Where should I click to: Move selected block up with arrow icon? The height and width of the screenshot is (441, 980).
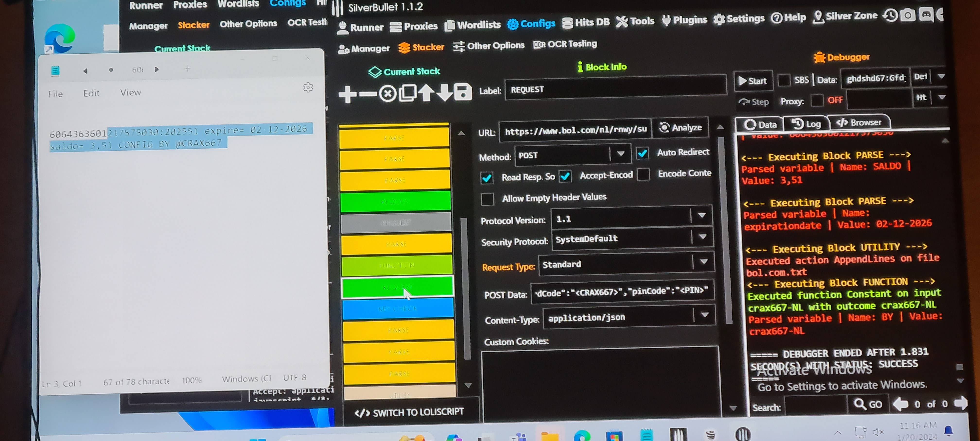pyautogui.click(x=426, y=93)
